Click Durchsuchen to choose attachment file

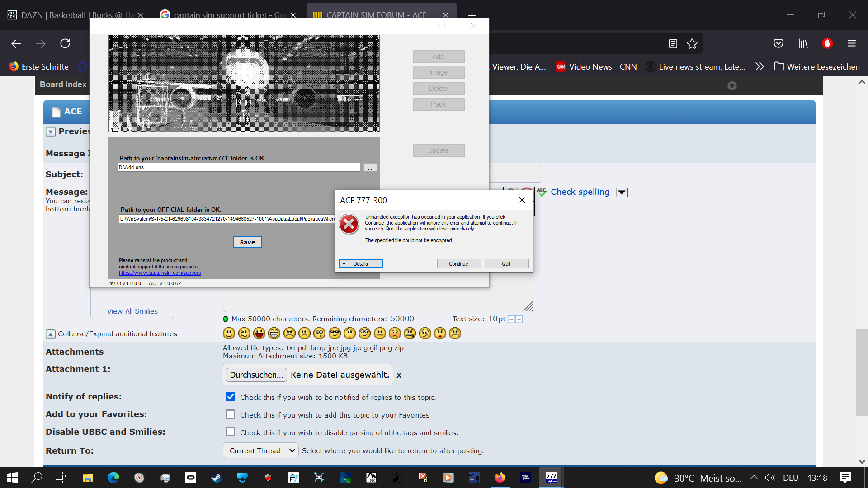pos(256,375)
